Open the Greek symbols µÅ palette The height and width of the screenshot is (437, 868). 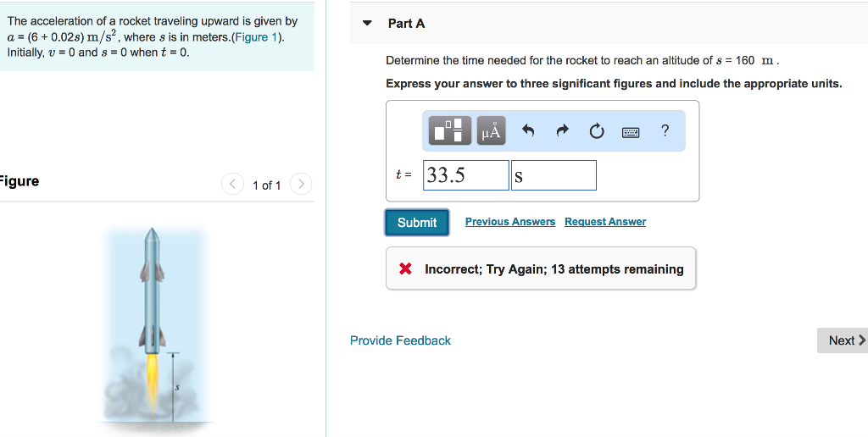click(491, 131)
